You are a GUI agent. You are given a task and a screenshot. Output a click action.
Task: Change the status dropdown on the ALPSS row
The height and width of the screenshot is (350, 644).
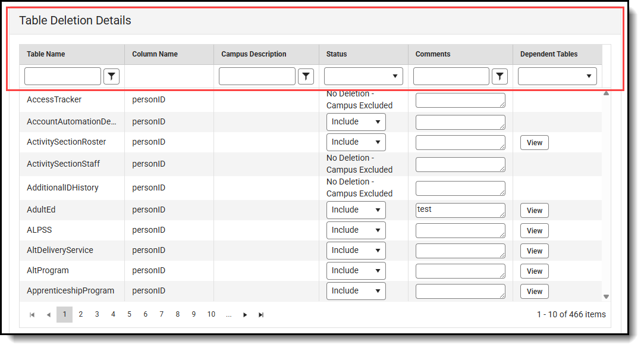356,230
